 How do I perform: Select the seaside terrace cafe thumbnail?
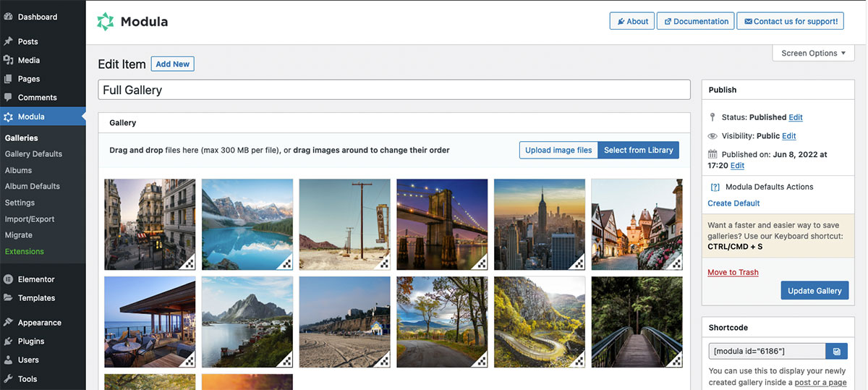point(150,322)
